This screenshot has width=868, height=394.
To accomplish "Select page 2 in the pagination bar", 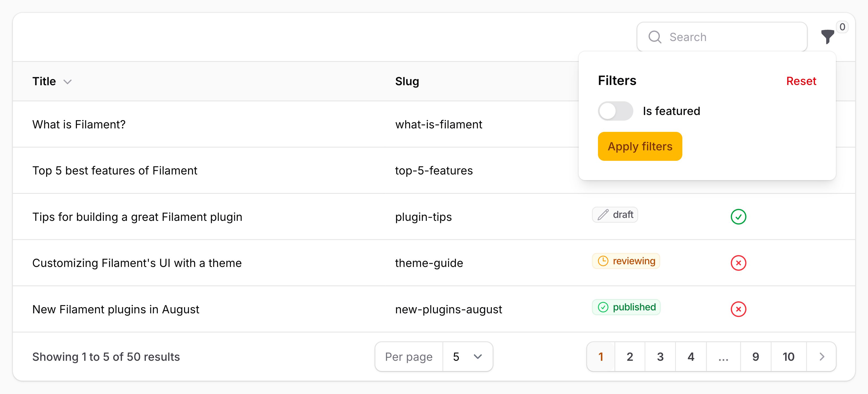I will point(630,356).
